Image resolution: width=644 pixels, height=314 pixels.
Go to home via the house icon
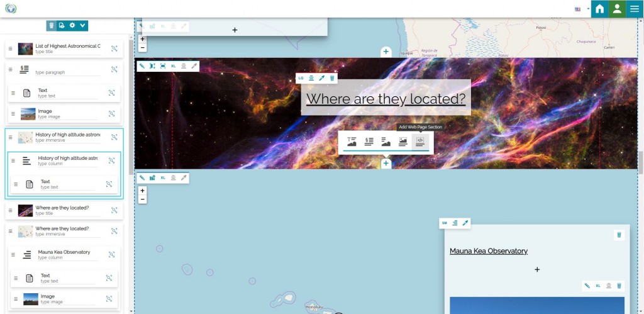coord(600,9)
